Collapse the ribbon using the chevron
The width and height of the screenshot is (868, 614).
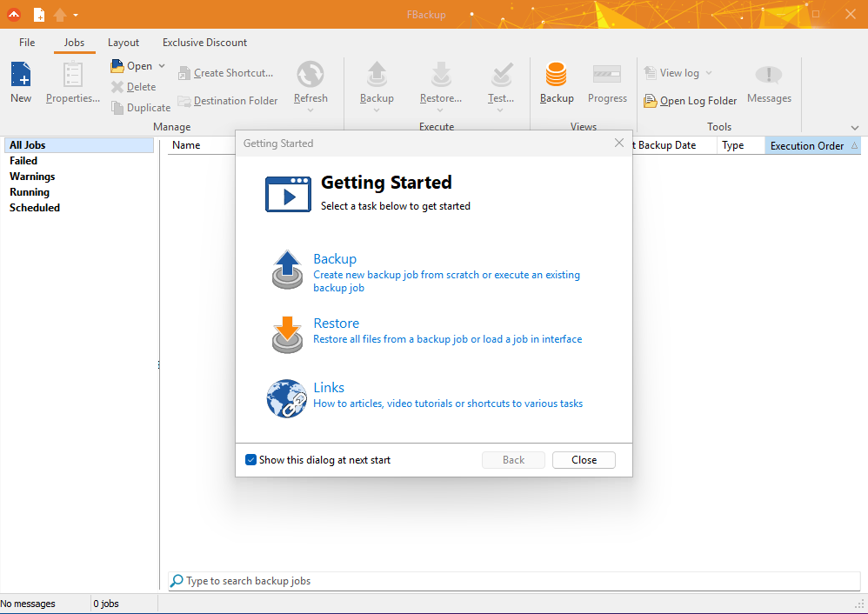click(854, 128)
